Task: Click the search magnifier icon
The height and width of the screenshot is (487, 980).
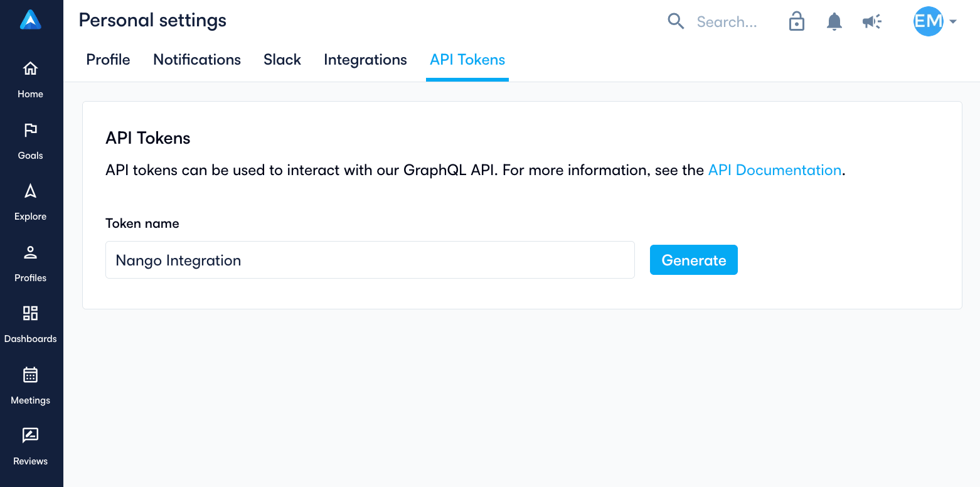Action: (x=676, y=22)
